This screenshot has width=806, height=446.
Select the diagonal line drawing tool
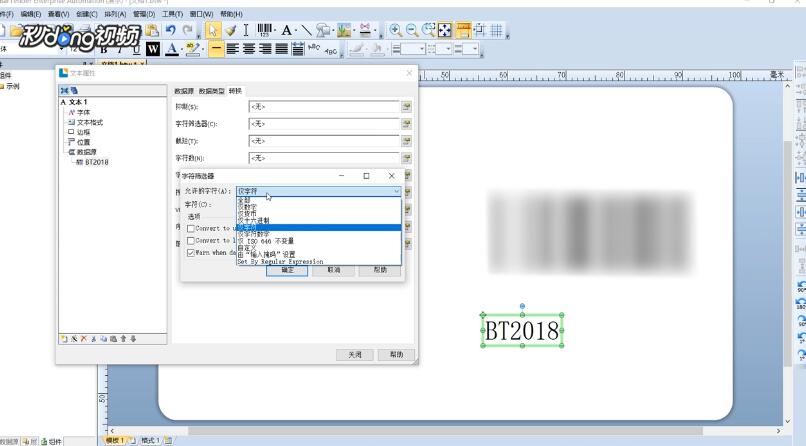tap(307, 31)
